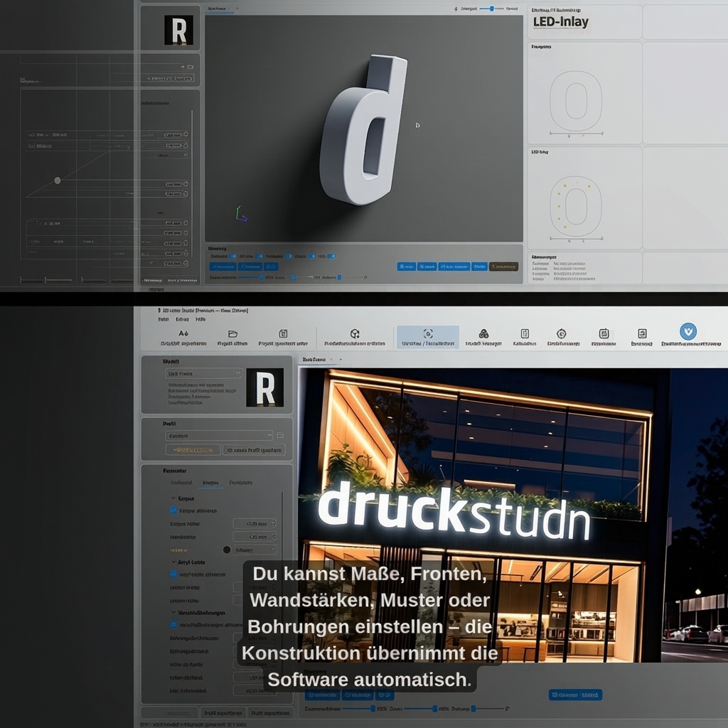
Task: Click the gray curve point in upper-left graph
Action: (x=58, y=180)
